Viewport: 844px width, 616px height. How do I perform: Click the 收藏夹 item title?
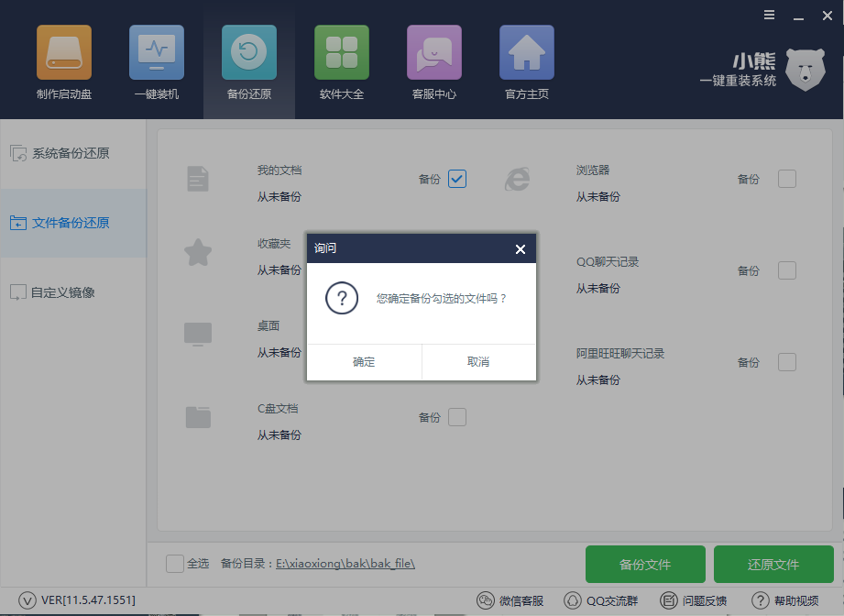click(x=274, y=244)
